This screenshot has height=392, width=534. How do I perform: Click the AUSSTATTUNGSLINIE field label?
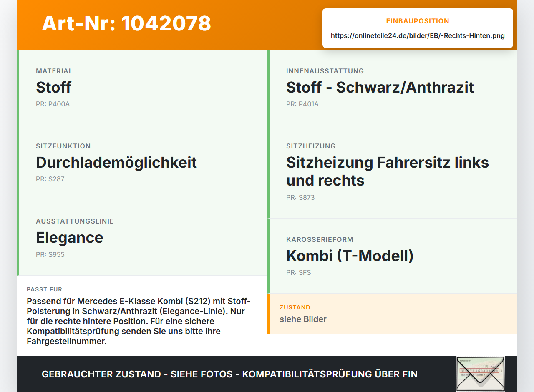[75, 221]
